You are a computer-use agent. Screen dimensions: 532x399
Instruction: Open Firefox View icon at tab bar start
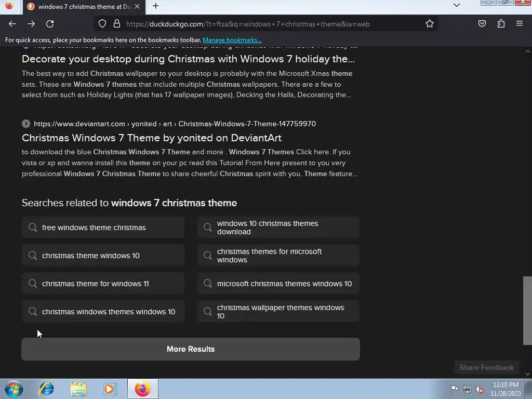9,6
